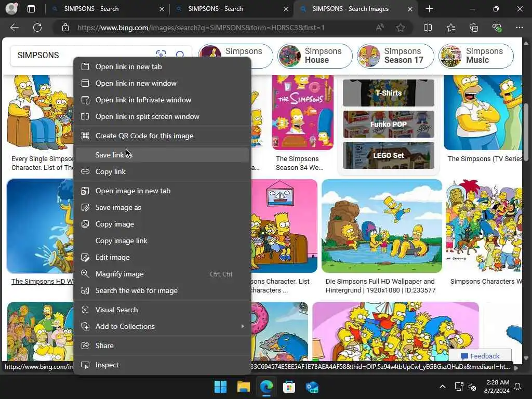Open split screen toolbar icon
The image size is (532, 399).
point(428,28)
